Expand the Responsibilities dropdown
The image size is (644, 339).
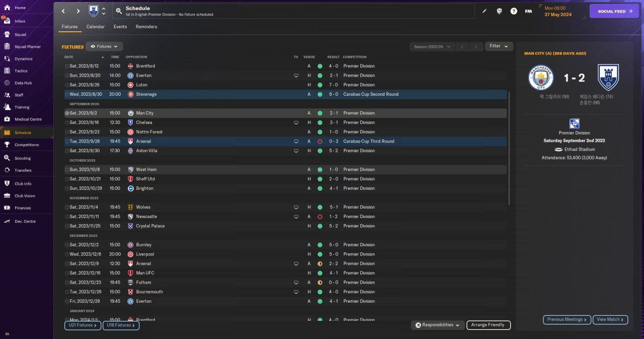(438, 325)
